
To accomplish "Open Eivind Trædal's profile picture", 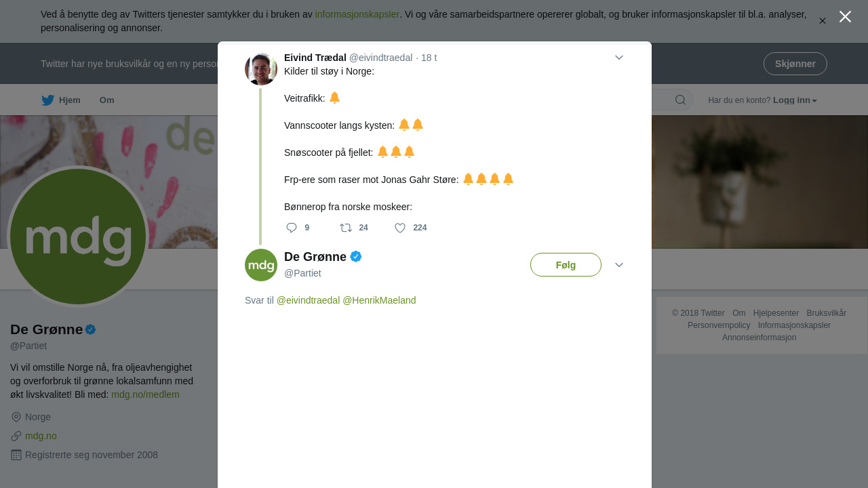I will point(261,68).
